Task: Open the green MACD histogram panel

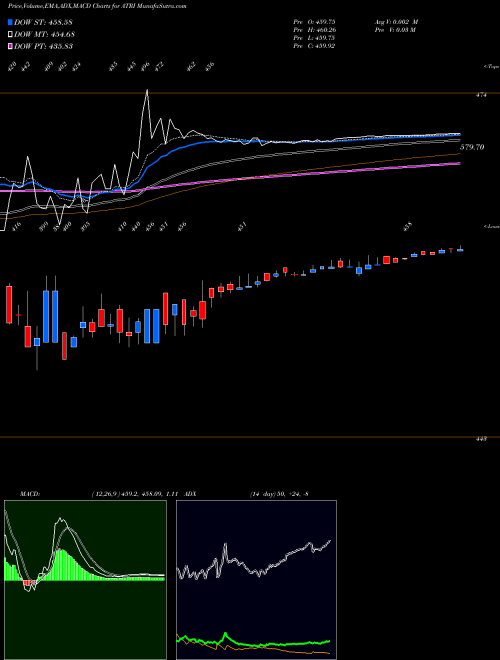Action: pos(85,580)
